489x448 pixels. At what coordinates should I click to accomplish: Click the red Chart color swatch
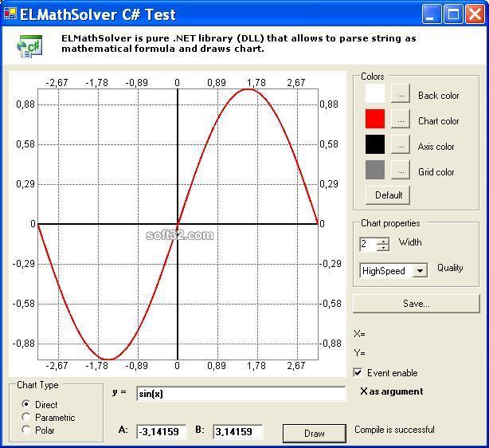point(375,119)
